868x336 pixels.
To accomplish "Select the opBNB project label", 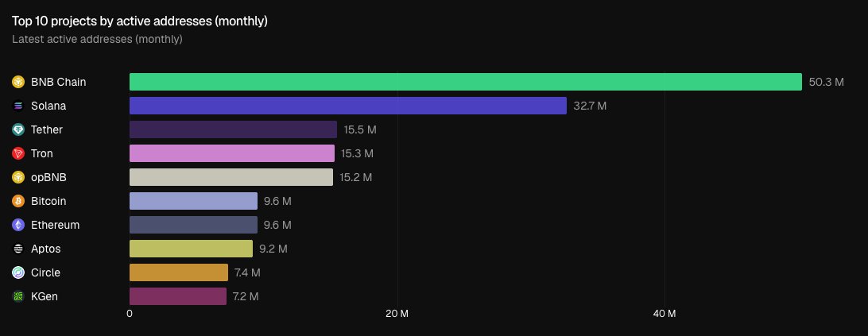I will point(48,177).
